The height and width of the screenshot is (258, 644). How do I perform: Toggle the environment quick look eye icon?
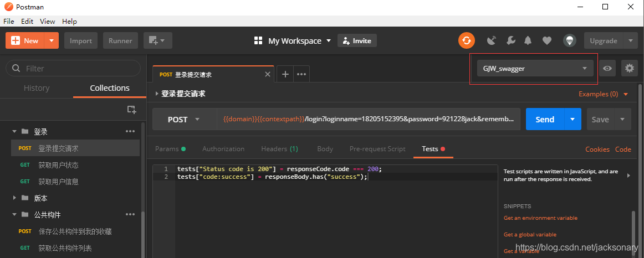click(608, 68)
